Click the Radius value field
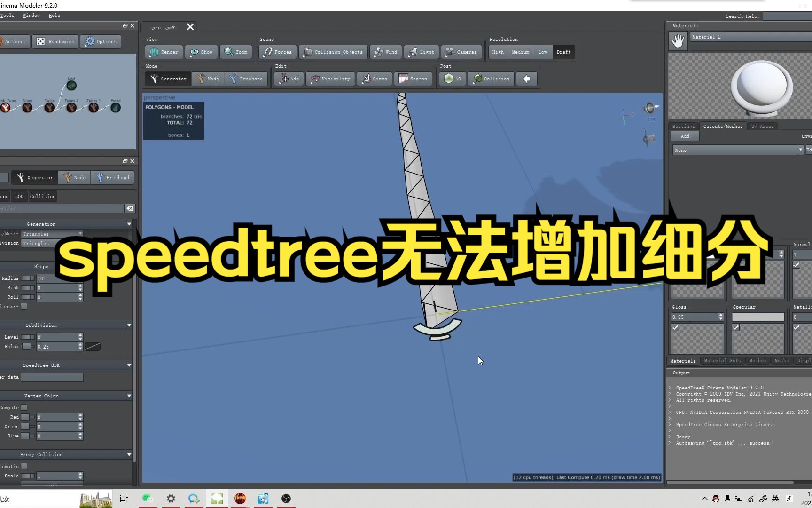 (x=57, y=278)
